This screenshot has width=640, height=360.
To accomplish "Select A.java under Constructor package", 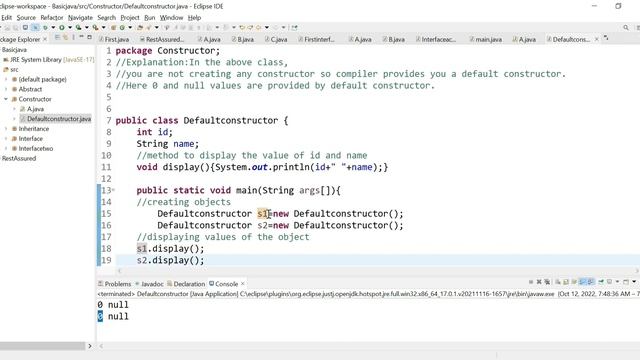I will tap(32, 109).
